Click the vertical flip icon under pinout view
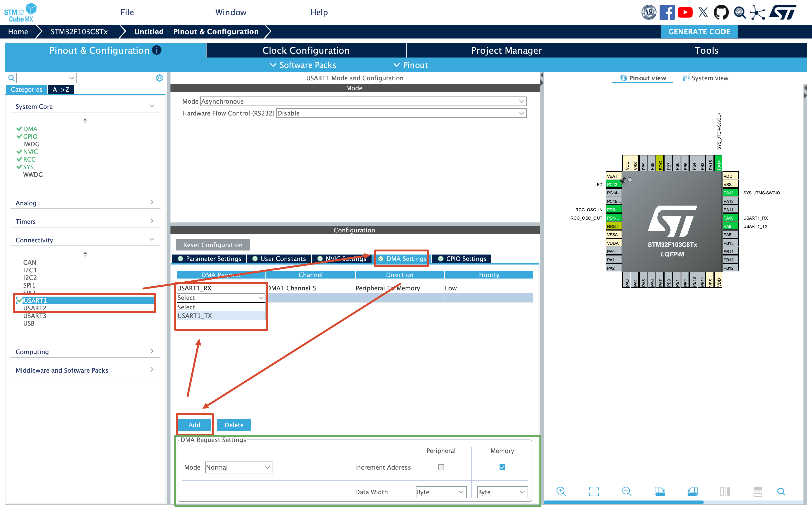Image resolution: width=812 pixels, height=510 pixels. (758, 491)
